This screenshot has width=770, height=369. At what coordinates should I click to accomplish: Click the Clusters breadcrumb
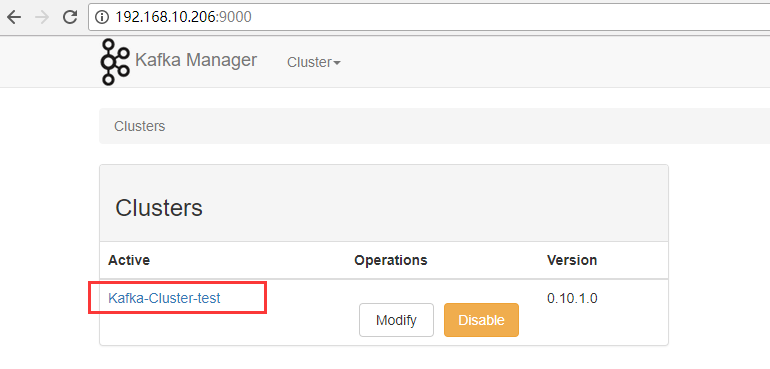click(139, 126)
